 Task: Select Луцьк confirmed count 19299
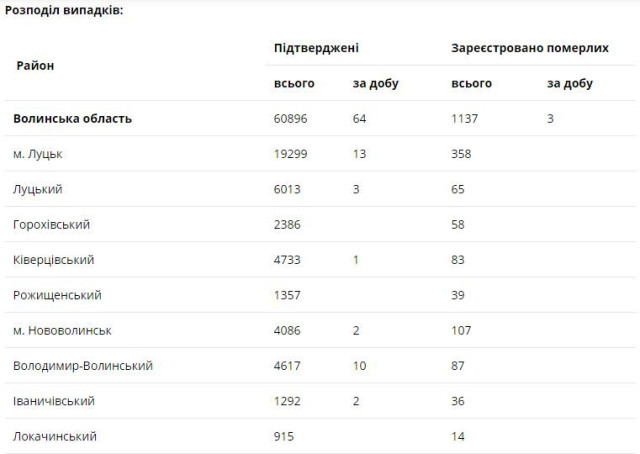[x=290, y=154]
